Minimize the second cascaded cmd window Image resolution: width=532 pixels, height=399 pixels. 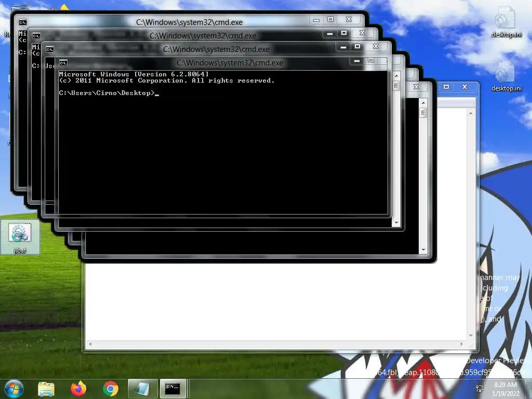pyautogui.click(x=330, y=33)
